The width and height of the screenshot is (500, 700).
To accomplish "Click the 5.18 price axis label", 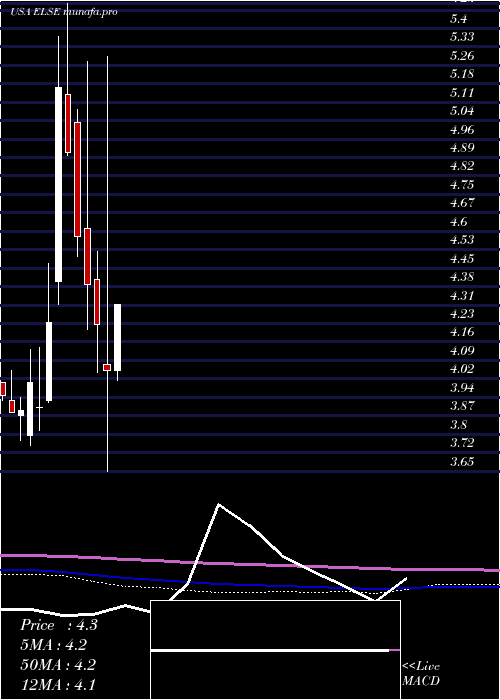I will (462, 74).
